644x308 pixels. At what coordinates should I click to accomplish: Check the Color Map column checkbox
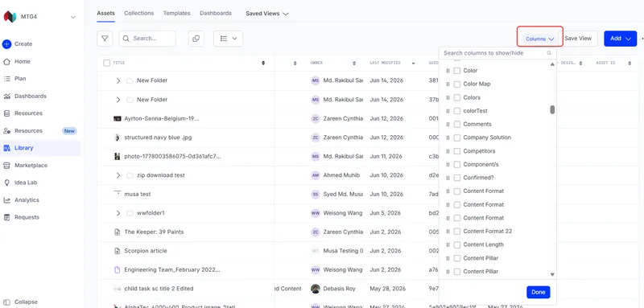click(456, 84)
